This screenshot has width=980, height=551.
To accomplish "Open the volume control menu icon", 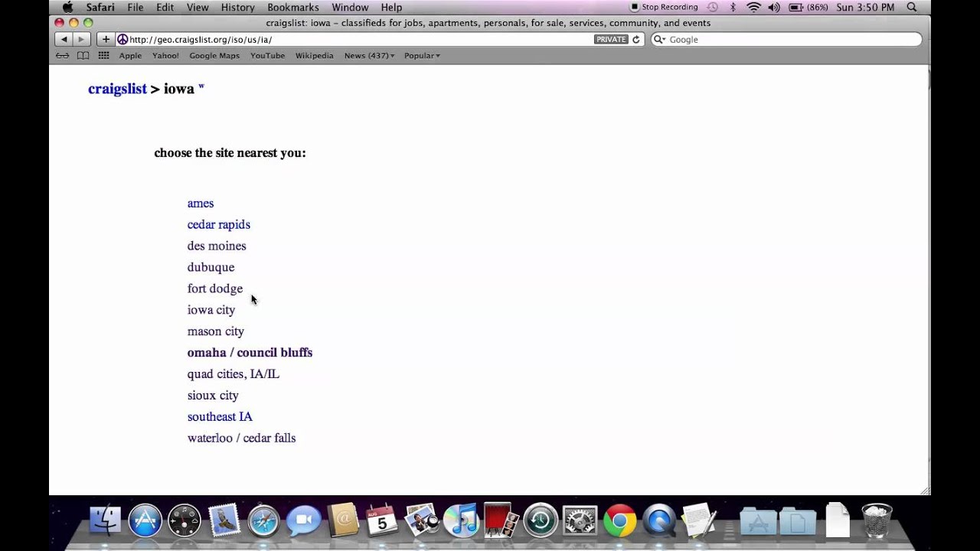I will point(774,8).
